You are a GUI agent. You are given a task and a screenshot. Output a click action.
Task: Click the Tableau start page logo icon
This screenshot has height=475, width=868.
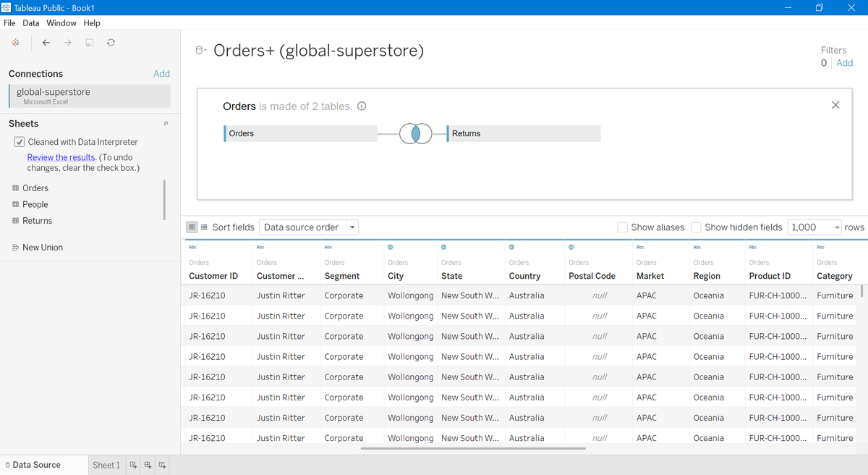16,43
